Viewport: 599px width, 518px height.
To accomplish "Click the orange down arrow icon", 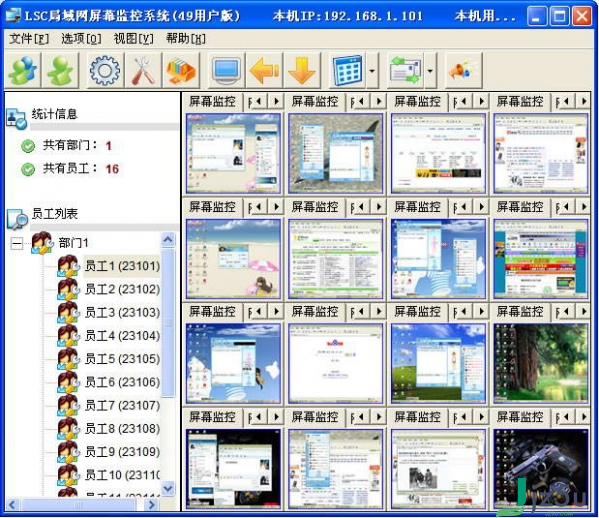I will point(302,70).
